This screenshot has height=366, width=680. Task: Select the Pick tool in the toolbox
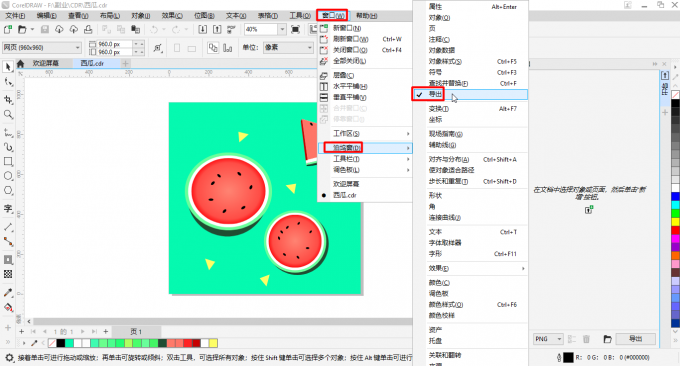pyautogui.click(x=8, y=66)
